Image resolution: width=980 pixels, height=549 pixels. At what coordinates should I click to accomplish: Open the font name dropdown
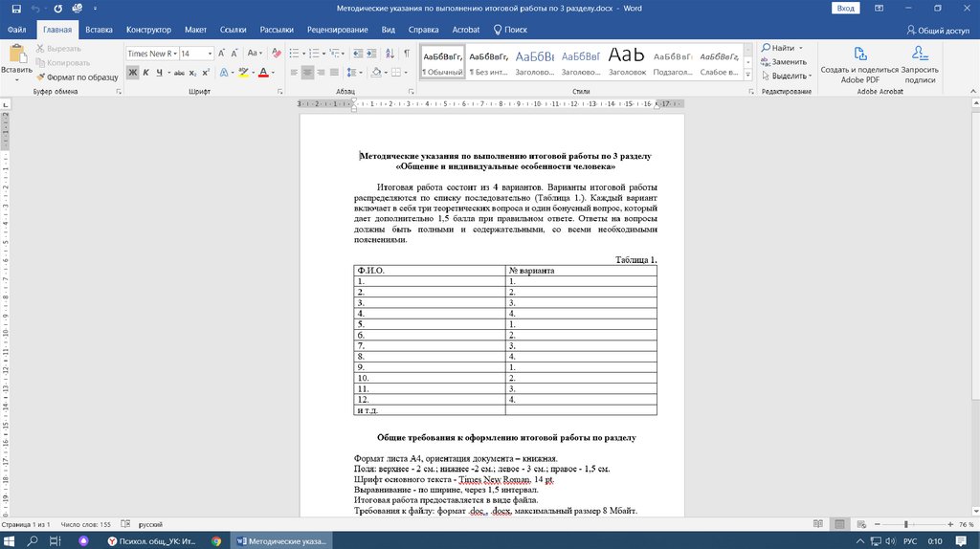click(x=173, y=54)
